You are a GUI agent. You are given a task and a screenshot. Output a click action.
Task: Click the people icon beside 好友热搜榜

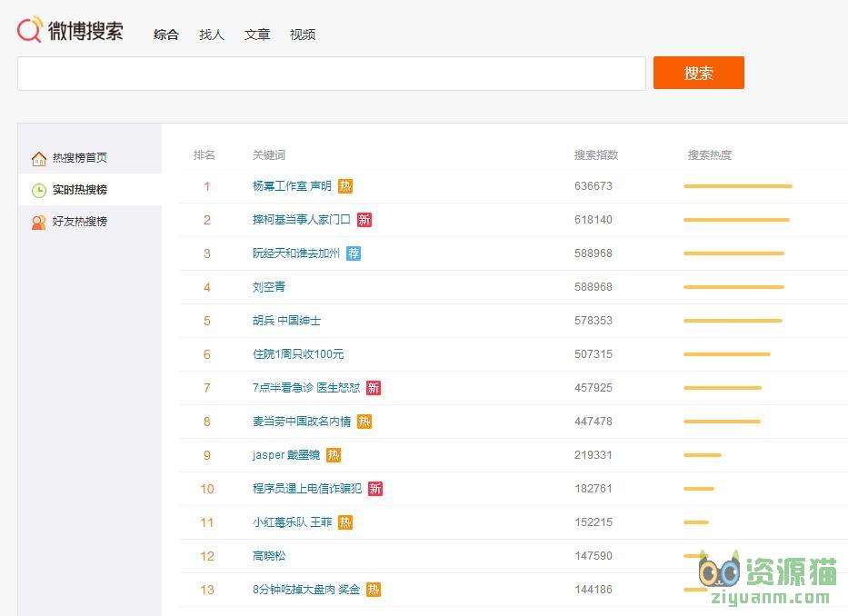(39, 223)
